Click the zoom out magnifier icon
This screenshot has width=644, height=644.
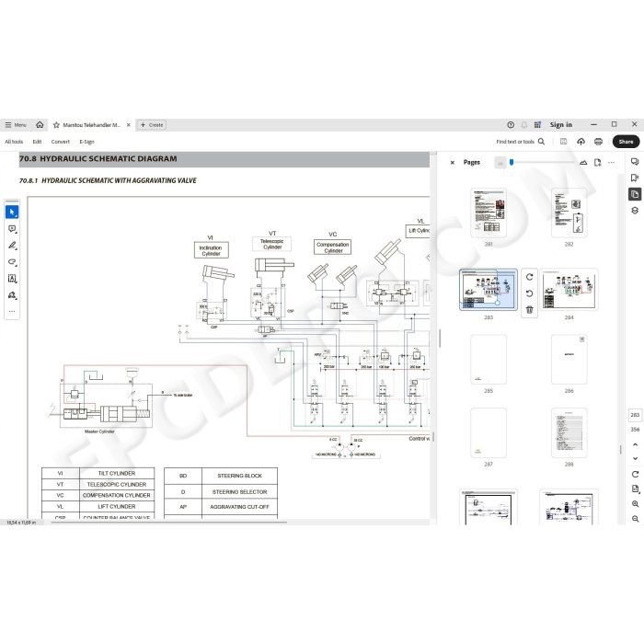point(635,519)
